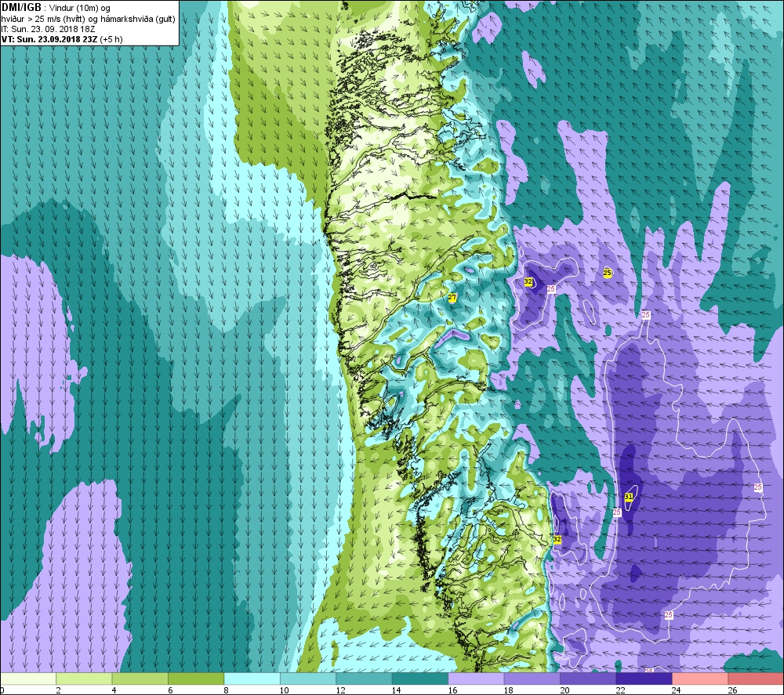The width and height of the screenshot is (784, 695).
Task: Click yellow 32 marker beside white 25 label
Action: [528, 282]
